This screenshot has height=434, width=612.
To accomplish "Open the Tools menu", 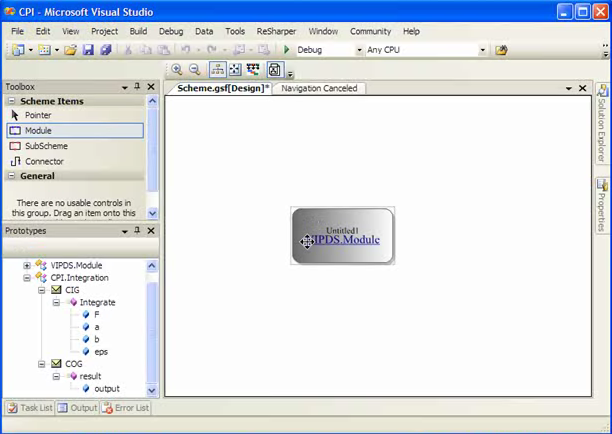I will click(x=235, y=31).
